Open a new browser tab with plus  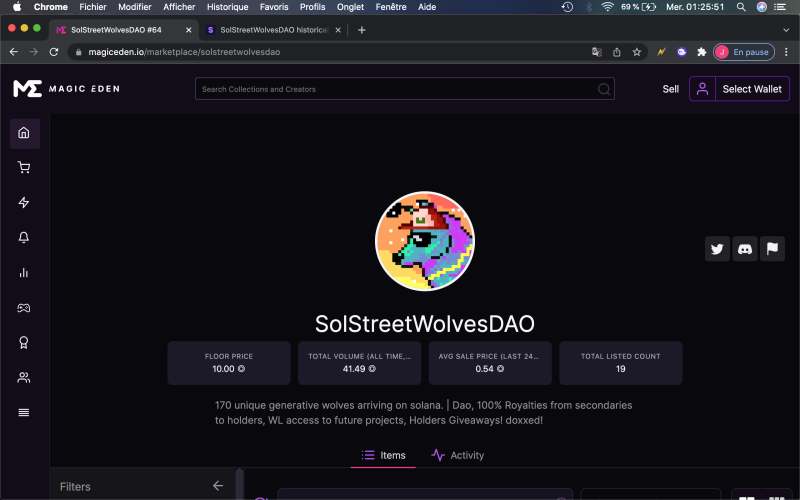click(362, 30)
